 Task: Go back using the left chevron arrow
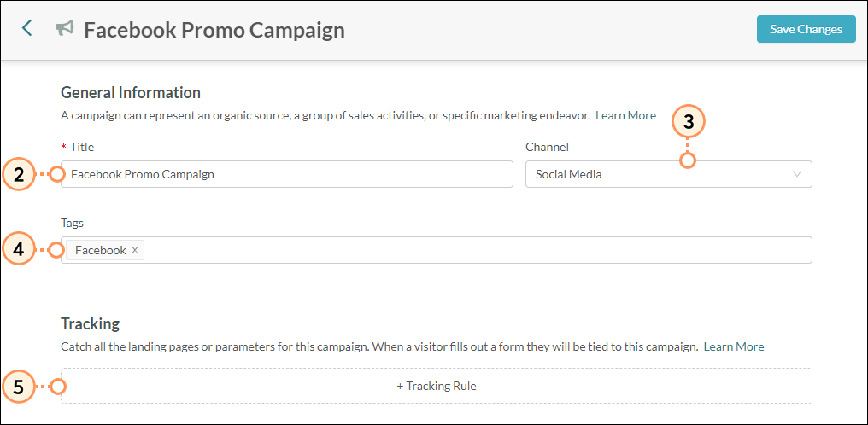[26, 29]
